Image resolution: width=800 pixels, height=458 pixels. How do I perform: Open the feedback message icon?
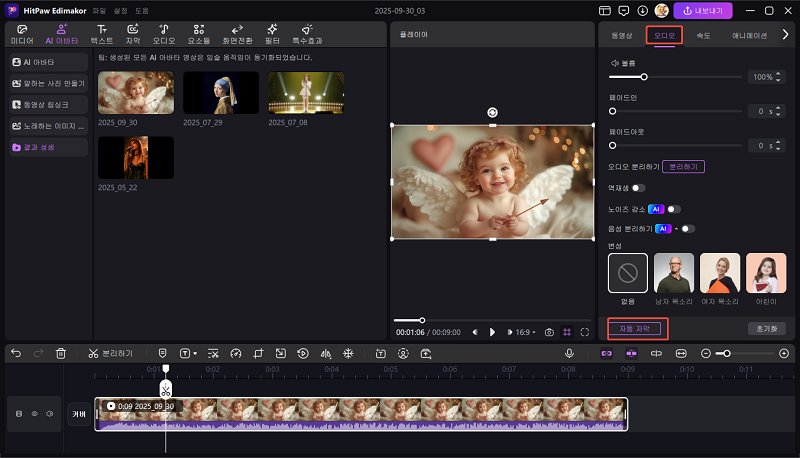point(623,11)
